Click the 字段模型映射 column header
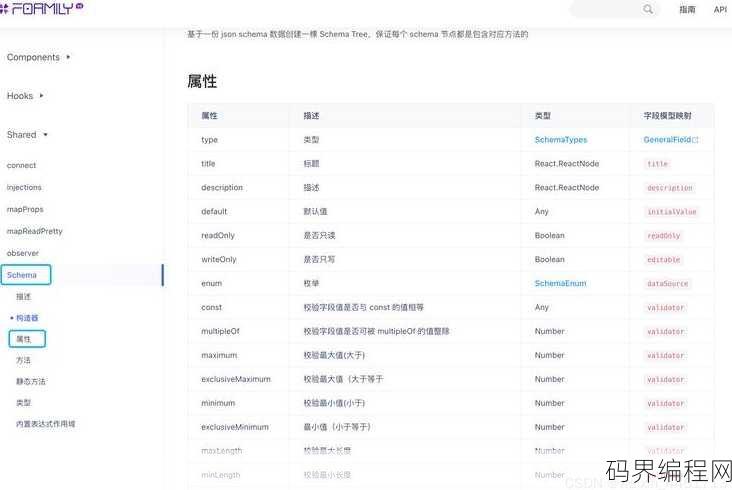 point(668,116)
